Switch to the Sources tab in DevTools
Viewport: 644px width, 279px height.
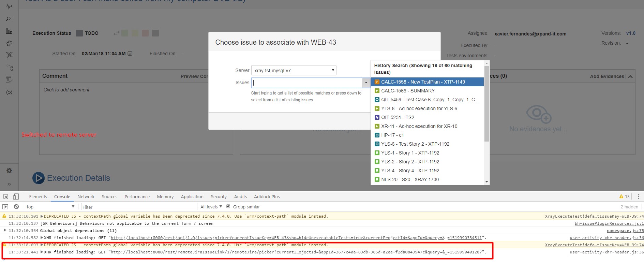(x=109, y=197)
